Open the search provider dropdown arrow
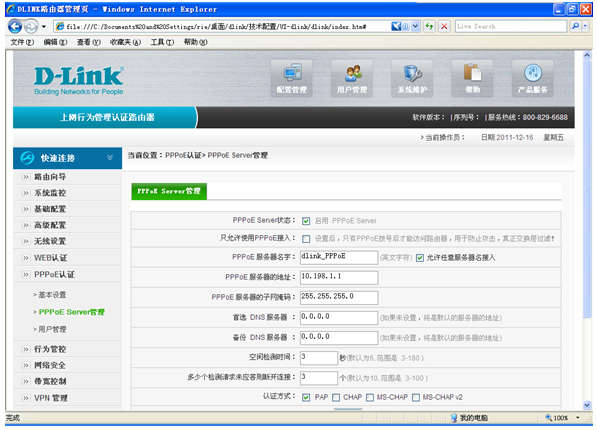The width and height of the screenshot is (597, 430). [586, 26]
